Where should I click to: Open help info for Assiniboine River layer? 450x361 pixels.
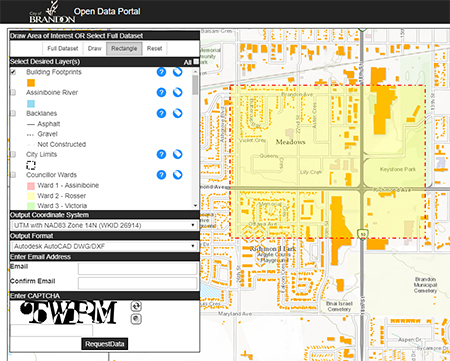click(161, 92)
